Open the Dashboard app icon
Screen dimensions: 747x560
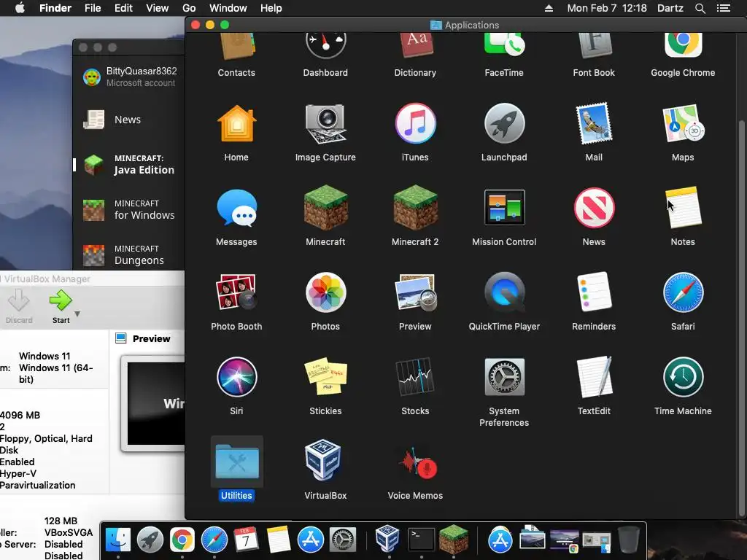(x=325, y=47)
